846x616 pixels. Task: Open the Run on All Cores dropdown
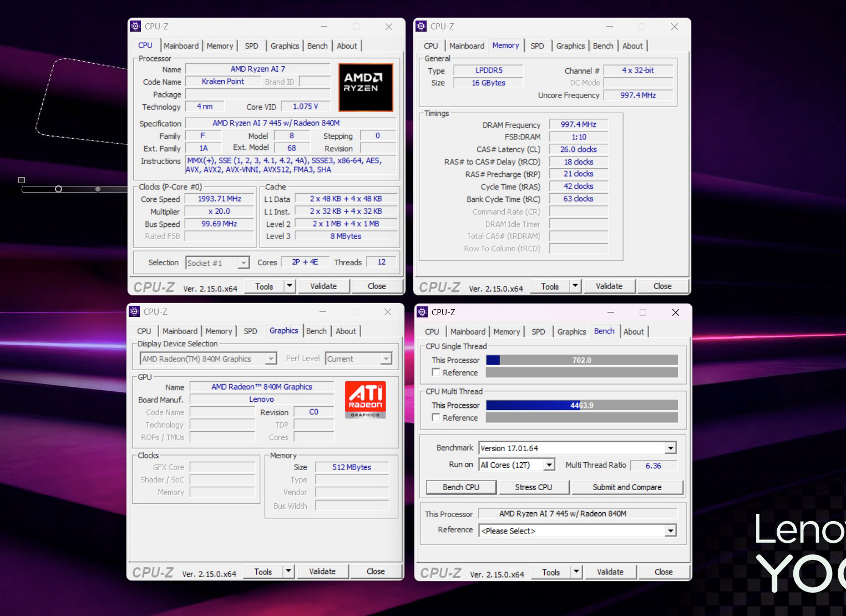pyautogui.click(x=517, y=465)
